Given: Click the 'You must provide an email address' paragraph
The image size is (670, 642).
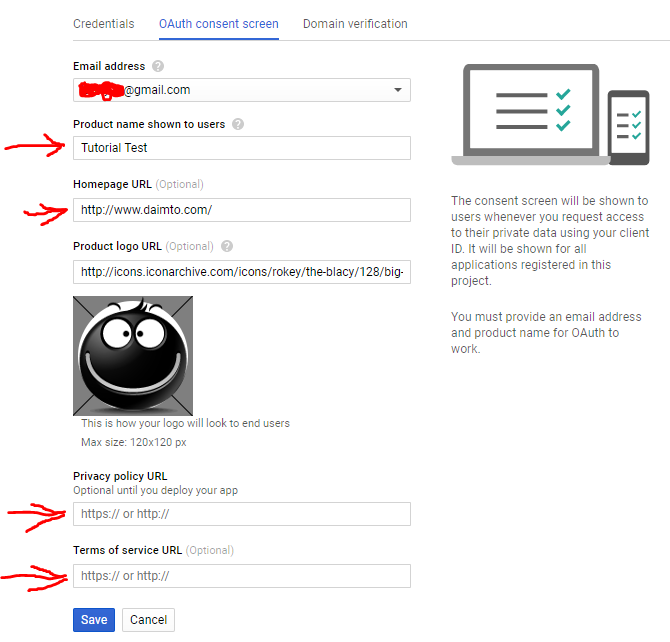Looking at the screenshot, I should [547, 333].
